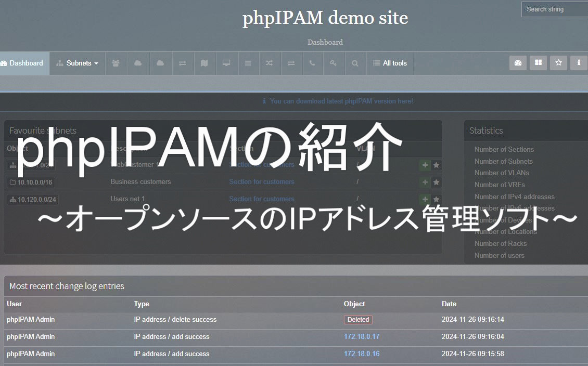Viewport: 588px width, 366px height.
Task: Click the Statistics widget title
Action: (486, 130)
